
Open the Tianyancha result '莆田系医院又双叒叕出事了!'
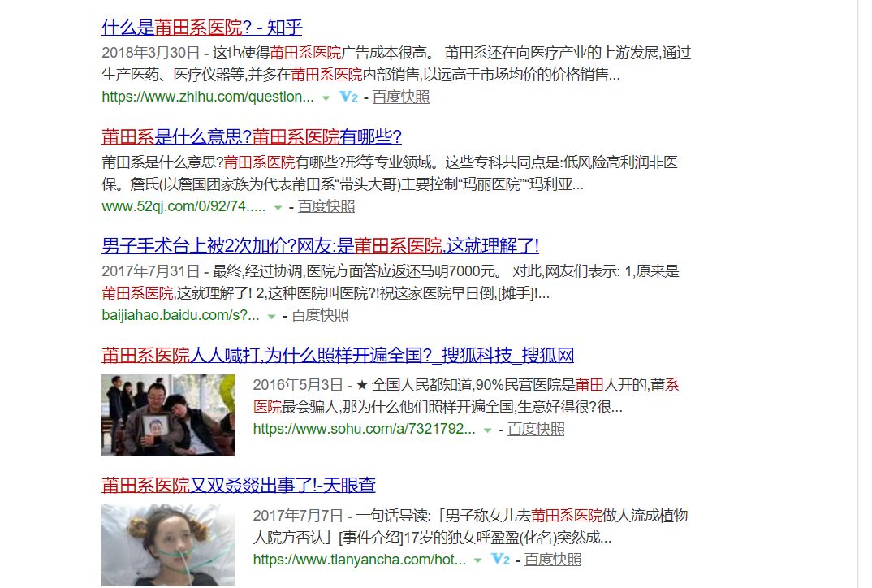(239, 485)
